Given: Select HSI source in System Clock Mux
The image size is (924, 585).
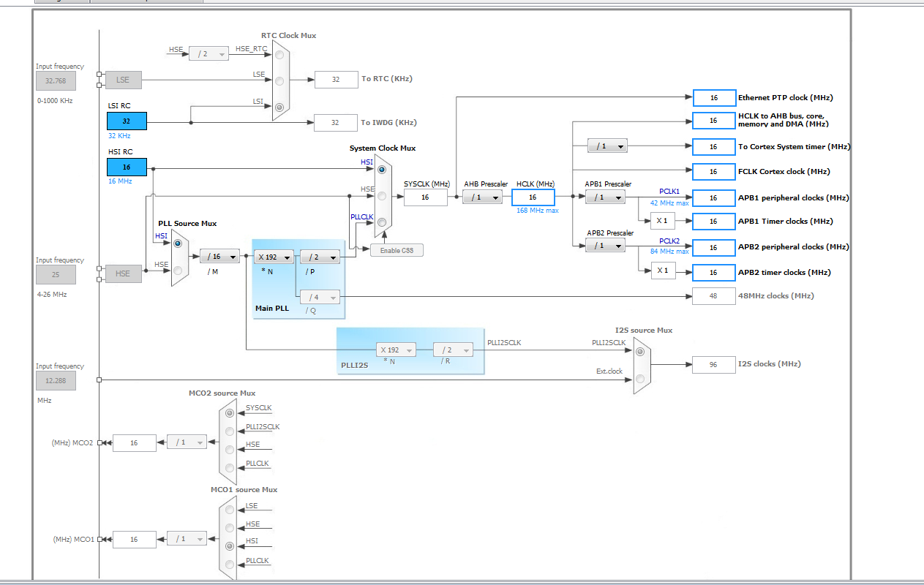Looking at the screenshot, I should click(381, 169).
